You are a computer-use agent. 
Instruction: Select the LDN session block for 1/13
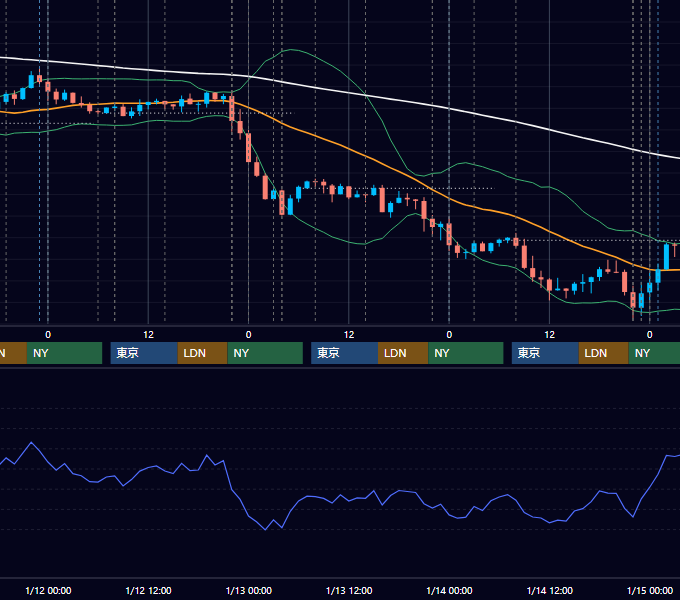(403, 353)
